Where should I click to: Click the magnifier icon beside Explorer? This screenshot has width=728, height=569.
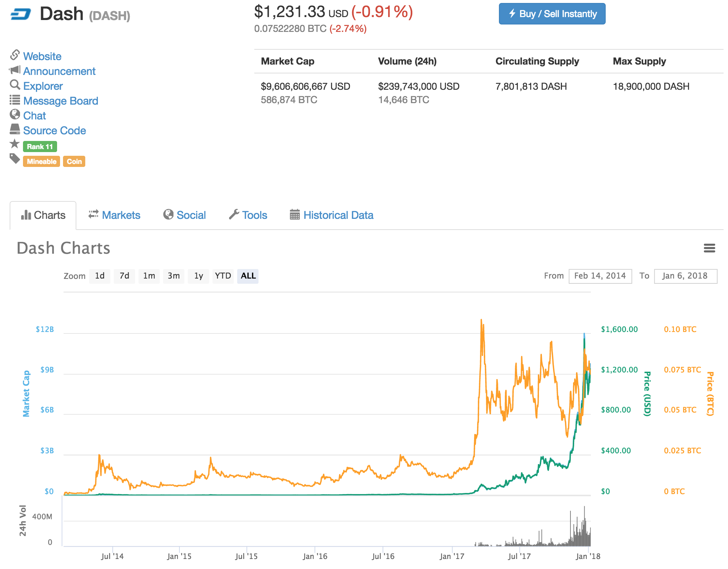click(15, 85)
